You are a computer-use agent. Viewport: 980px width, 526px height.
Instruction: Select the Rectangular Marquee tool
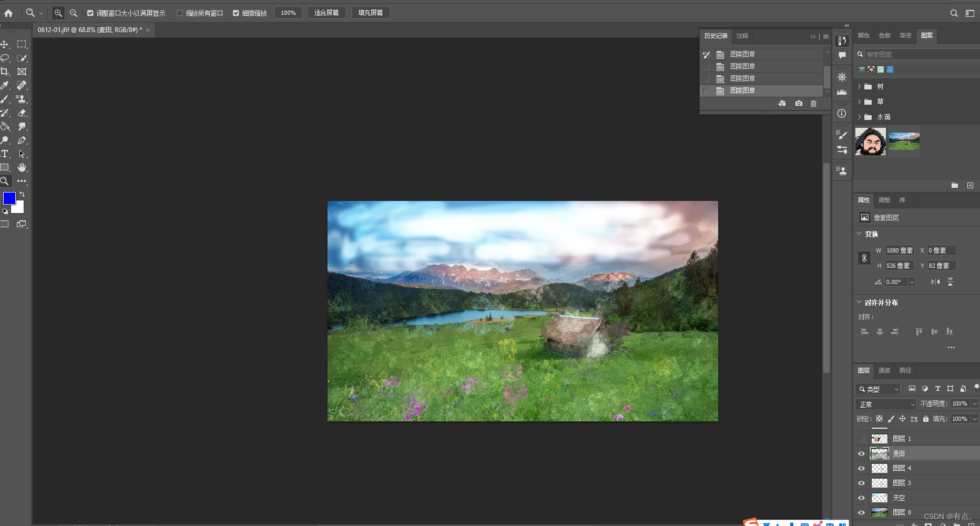22,45
